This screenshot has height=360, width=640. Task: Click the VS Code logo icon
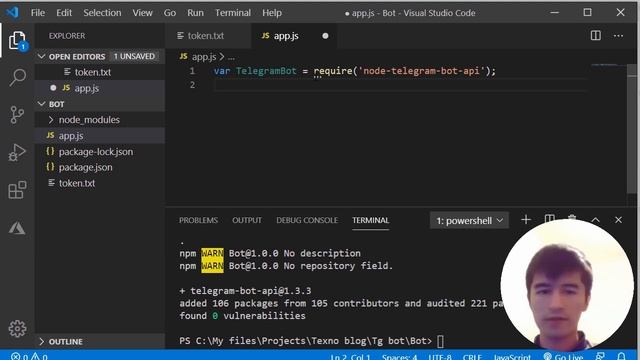tap(12, 12)
